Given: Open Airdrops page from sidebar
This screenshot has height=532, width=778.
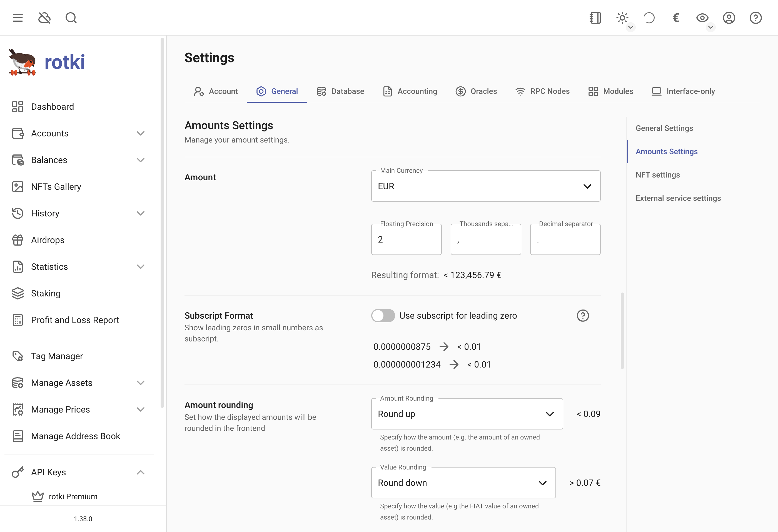Looking at the screenshot, I should coord(79,240).
